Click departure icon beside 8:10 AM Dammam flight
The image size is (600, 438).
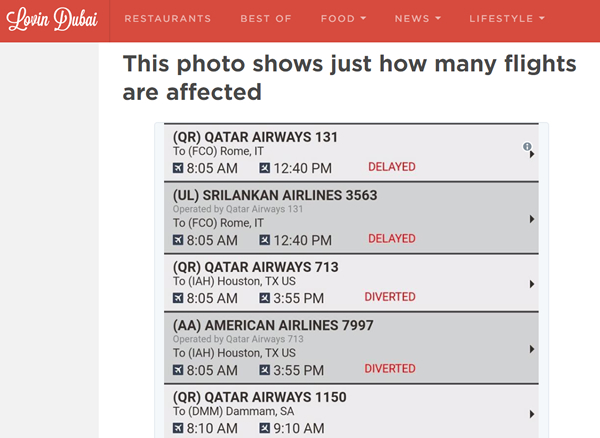click(178, 428)
